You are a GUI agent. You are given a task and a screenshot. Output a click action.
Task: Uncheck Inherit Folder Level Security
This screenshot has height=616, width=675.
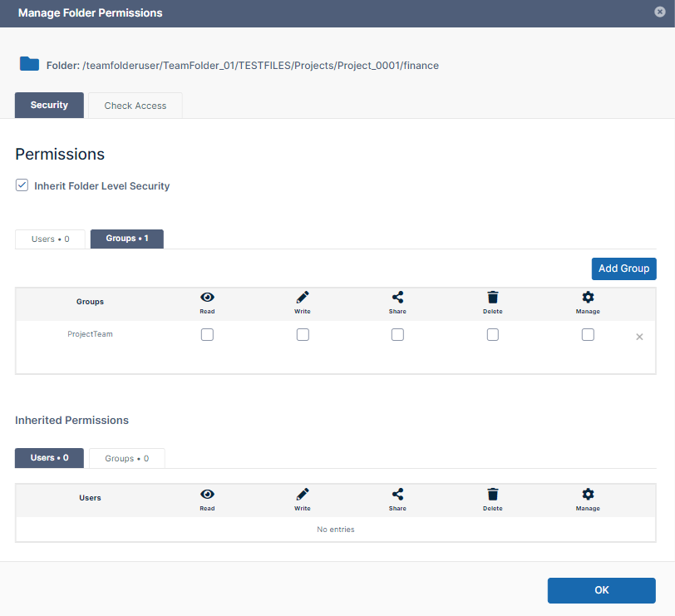pyautogui.click(x=22, y=185)
